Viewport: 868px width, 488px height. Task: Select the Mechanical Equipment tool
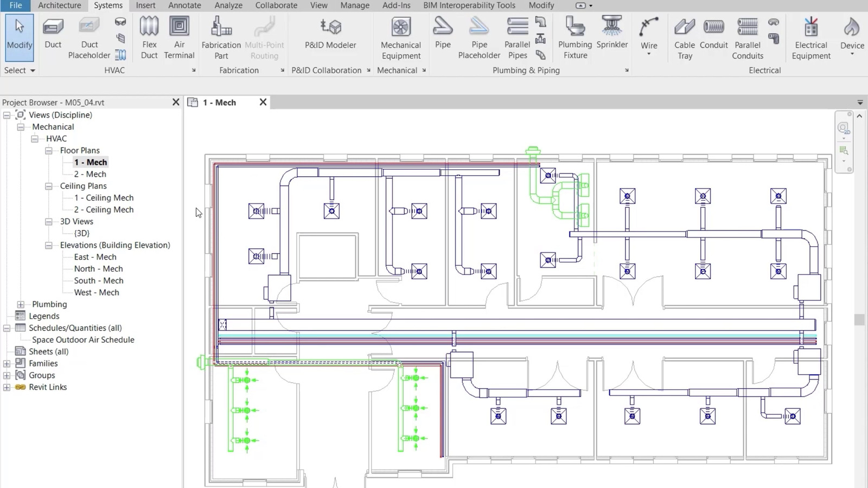point(401,38)
